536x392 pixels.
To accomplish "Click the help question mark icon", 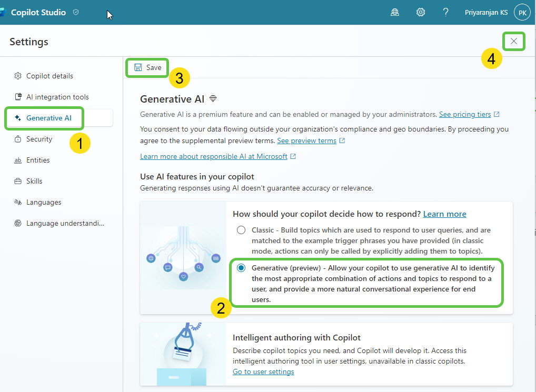I will tap(445, 12).
